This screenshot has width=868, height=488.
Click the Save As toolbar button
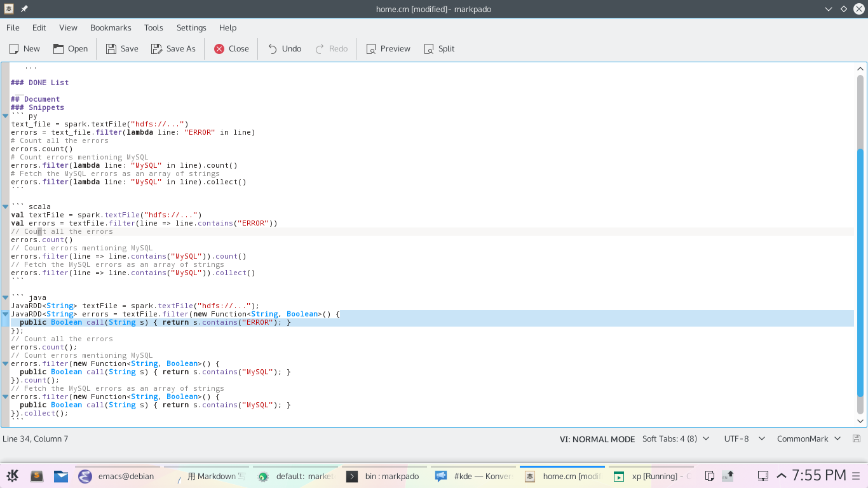click(173, 48)
